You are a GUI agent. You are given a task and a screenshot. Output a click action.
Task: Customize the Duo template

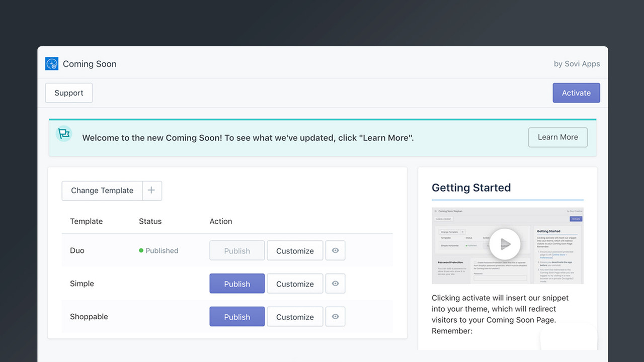(x=295, y=250)
